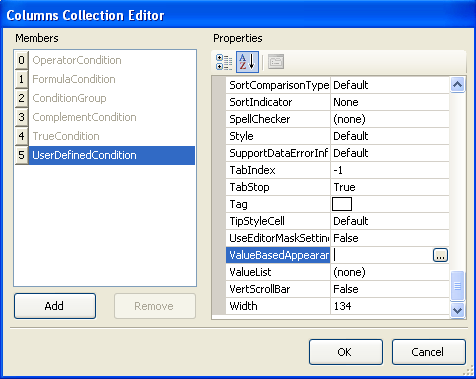Select the UseEditorMaskSettings property name
476x379 pixels.
278,238
